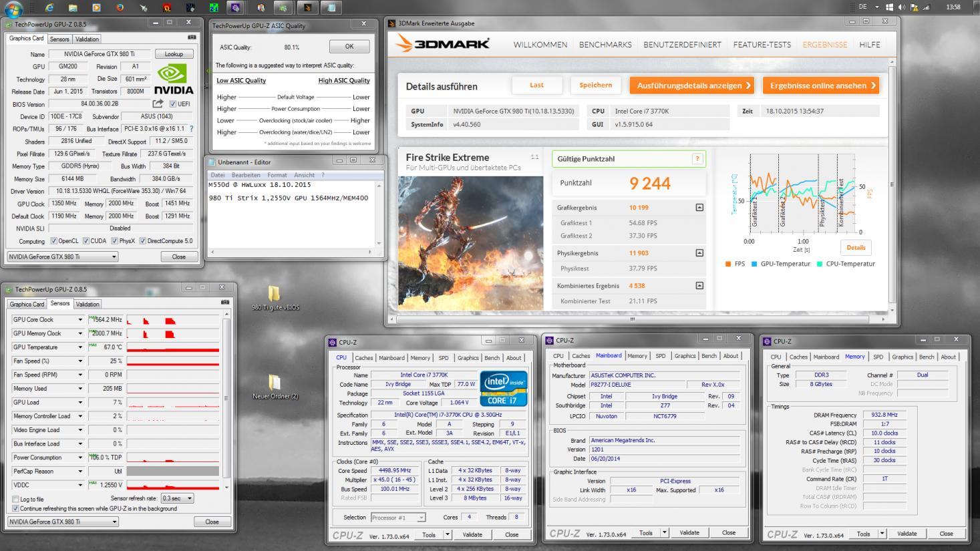This screenshot has height=551, width=980.
Task: Open Windows Explorer from the taskbar
Action: click(73, 8)
